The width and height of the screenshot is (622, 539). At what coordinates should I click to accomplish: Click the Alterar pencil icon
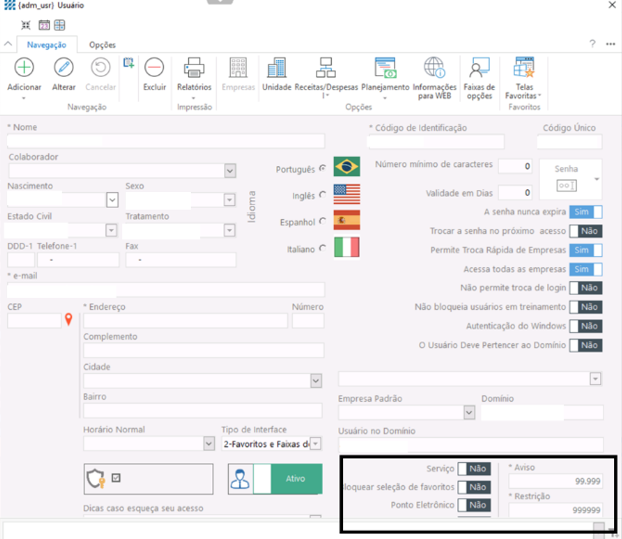pos(63,68)
